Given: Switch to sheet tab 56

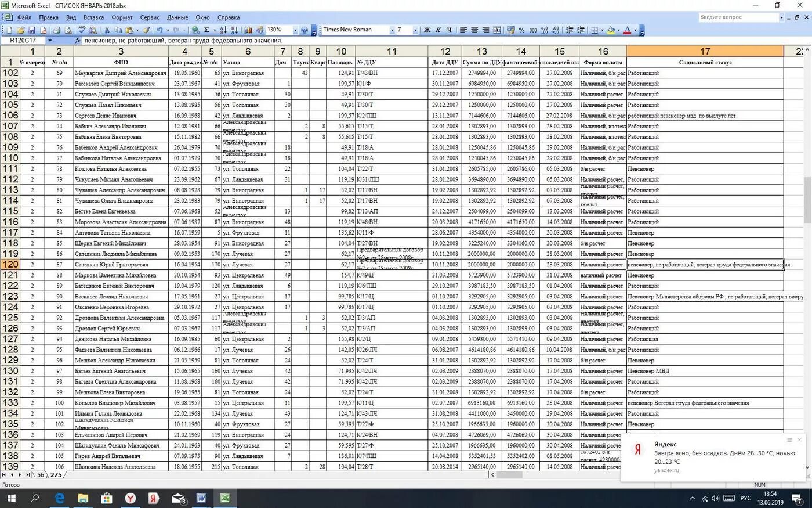Looking at the screenshot, I should pos(41,475).
